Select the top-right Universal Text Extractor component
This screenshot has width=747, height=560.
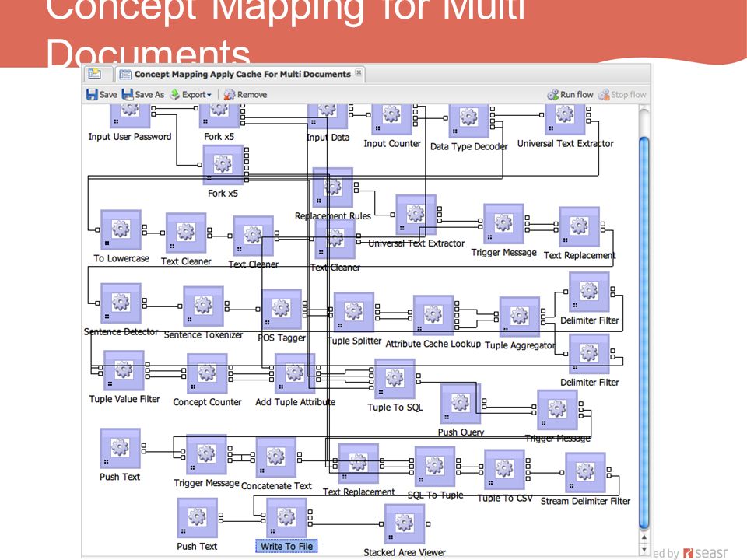coord(565,119)
